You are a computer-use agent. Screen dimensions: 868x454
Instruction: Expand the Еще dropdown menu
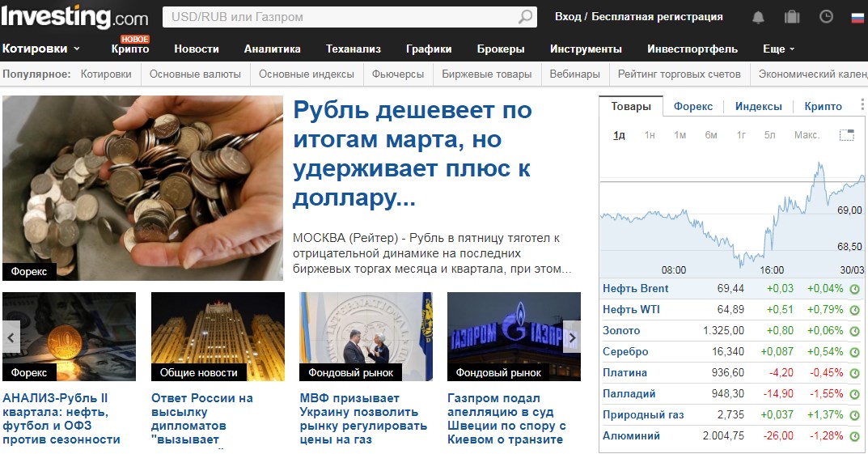[778, 49]
